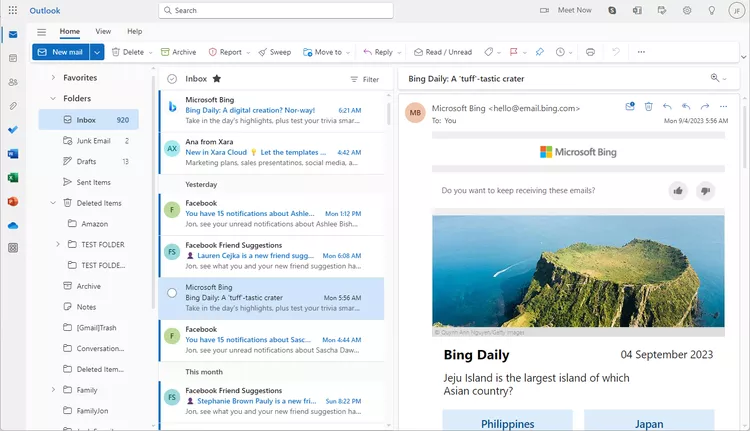Click the Undo arrow in toolbar
750x431 pixels.
(x=616, y=52)
